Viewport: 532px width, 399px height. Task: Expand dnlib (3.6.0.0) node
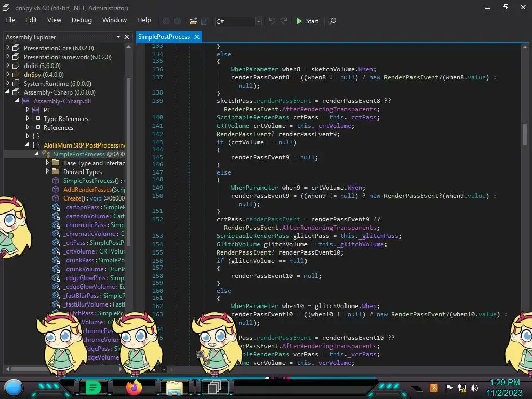[x=8, y=65]
